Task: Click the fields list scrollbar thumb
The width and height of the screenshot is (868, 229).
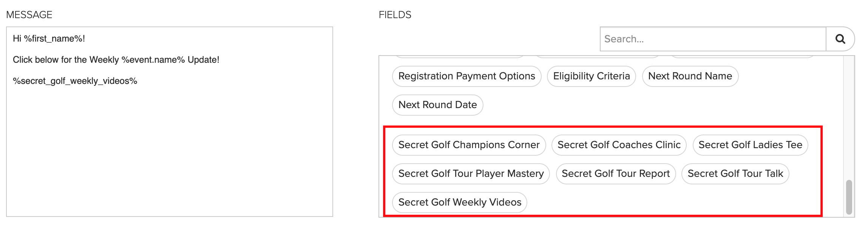Action: [x=849, y=197]
